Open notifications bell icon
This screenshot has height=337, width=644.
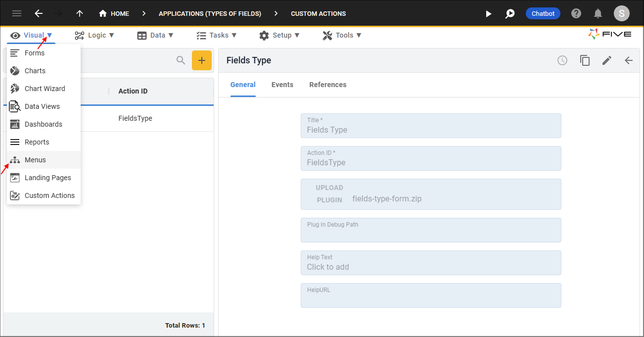click(598, 13)
